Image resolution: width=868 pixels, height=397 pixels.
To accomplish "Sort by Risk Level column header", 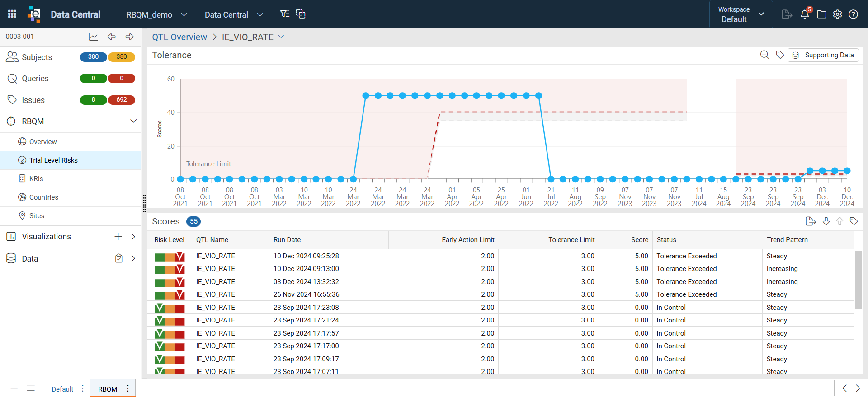I will point(170,240).
